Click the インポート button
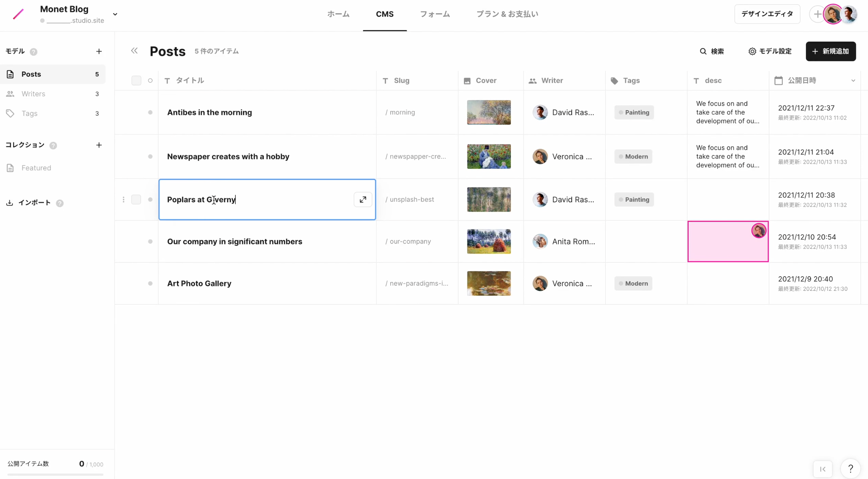 tap(29, 203)
